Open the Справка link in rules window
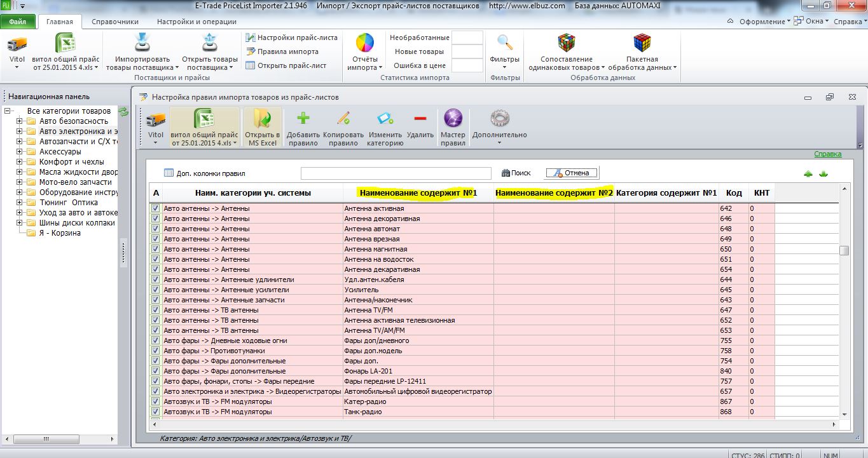868x458 pixels. [827, 154]
